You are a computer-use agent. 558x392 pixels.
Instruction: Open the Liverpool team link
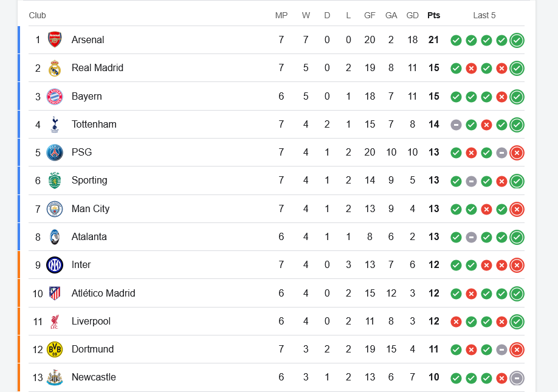click(x=91, y=322)
